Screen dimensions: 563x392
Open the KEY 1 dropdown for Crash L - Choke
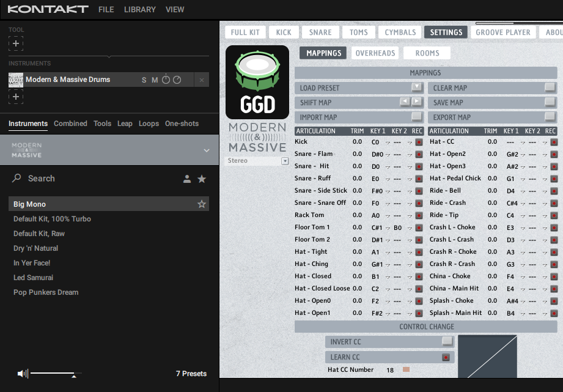pyautogui.click(x=523, y=228)
